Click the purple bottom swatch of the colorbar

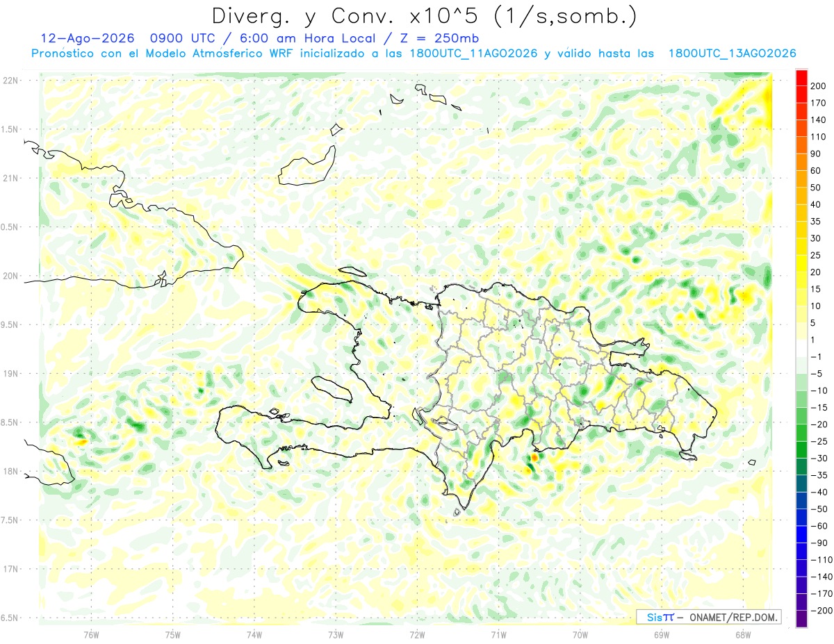[801, 619]
